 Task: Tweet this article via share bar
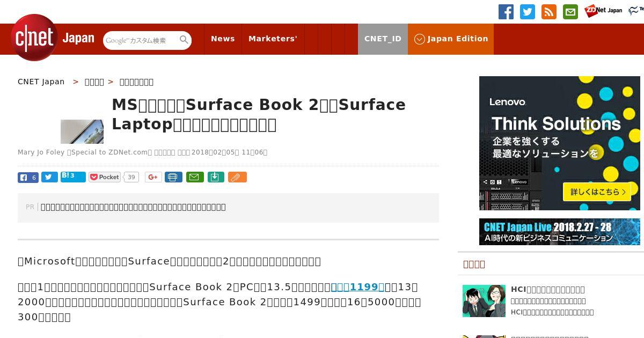click(x=49, y=177)
